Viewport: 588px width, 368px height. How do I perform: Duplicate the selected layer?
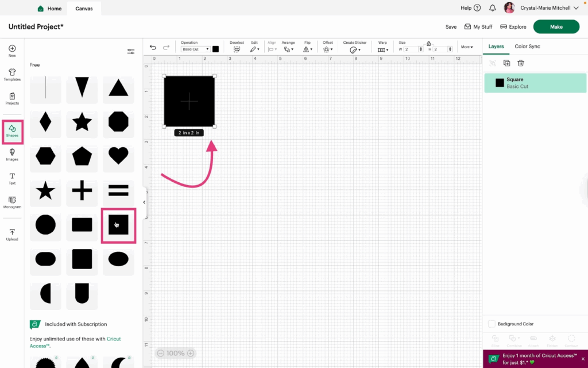(x=506, y=63)
